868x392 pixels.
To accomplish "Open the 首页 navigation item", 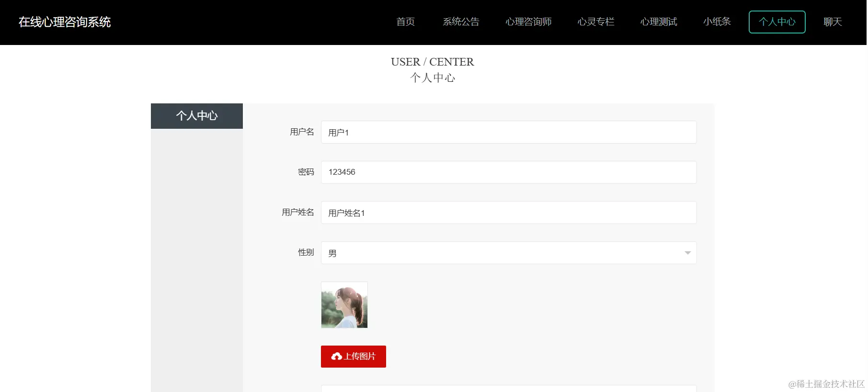I will tap(405, 22).
